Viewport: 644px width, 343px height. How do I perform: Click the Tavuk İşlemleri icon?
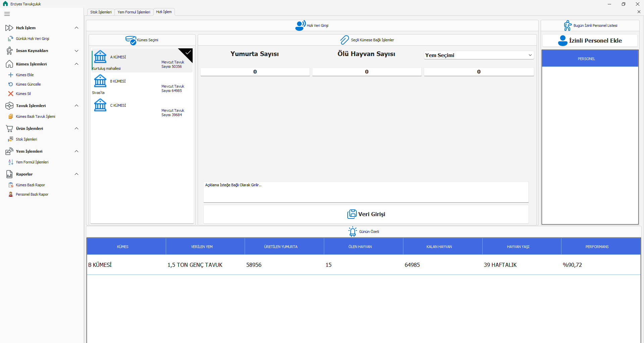[9, 106]
